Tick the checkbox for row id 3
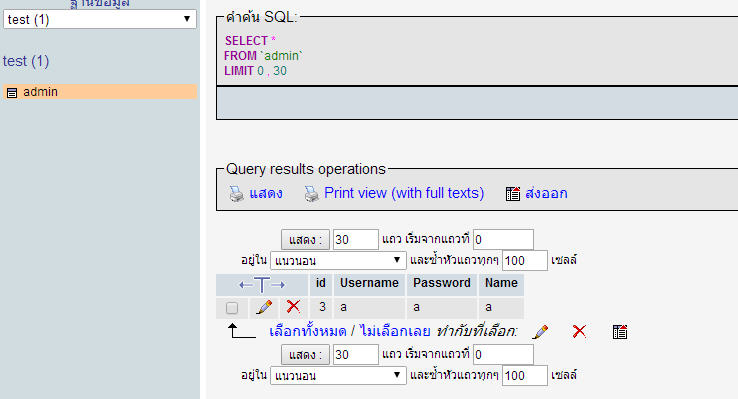Screen dimensions: 738x399 232,308
